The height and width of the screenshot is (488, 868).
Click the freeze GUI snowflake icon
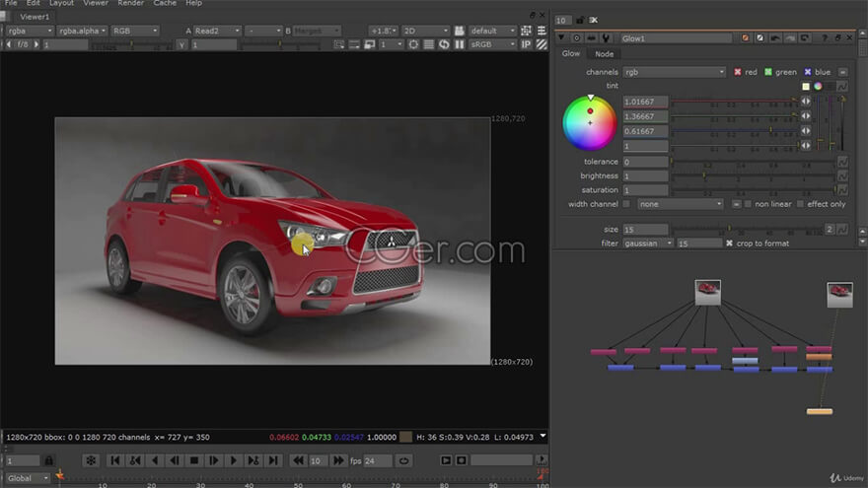click(91, 460)
